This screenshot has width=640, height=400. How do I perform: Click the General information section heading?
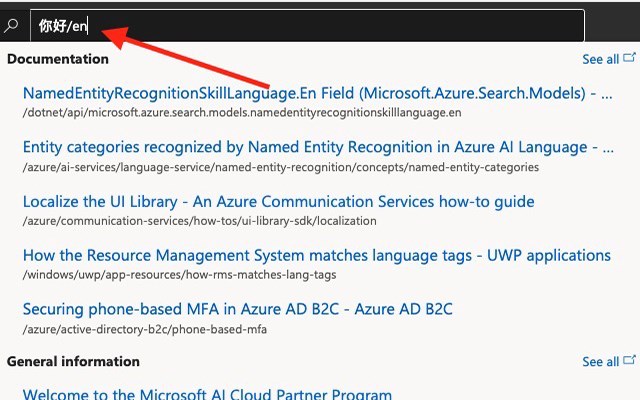[x=73, y=362]
